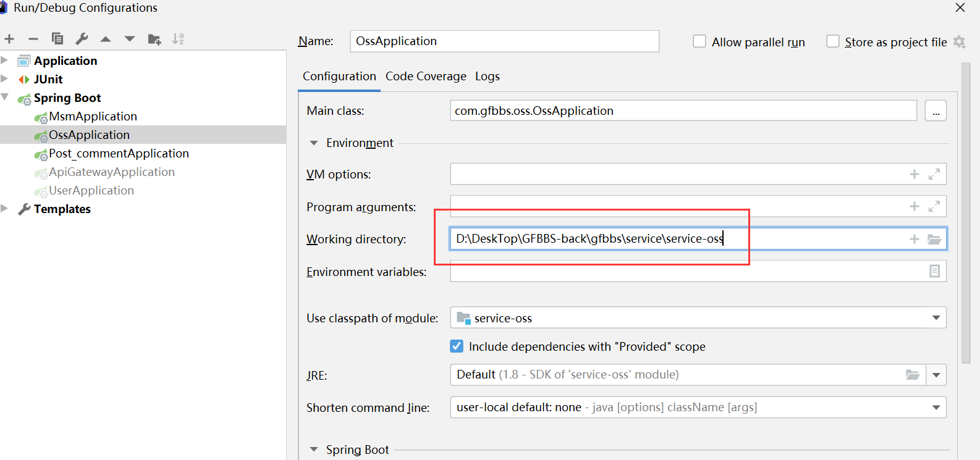Remove selected configuration with minus icon
Image resolution: width=980 pixels, height=460 pixels.
click(x=33, y=39)
